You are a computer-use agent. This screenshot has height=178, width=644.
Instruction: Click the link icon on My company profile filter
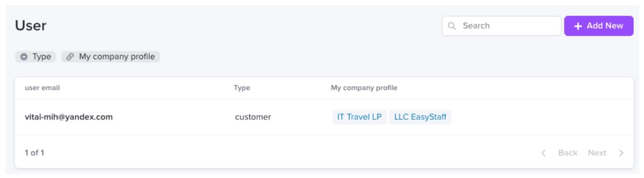70,57
